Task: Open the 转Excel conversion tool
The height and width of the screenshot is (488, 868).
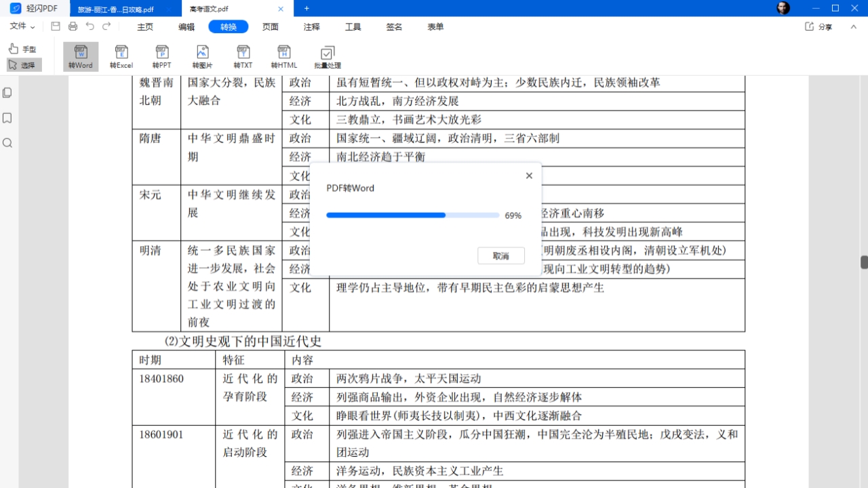Action: pos(121,56)
